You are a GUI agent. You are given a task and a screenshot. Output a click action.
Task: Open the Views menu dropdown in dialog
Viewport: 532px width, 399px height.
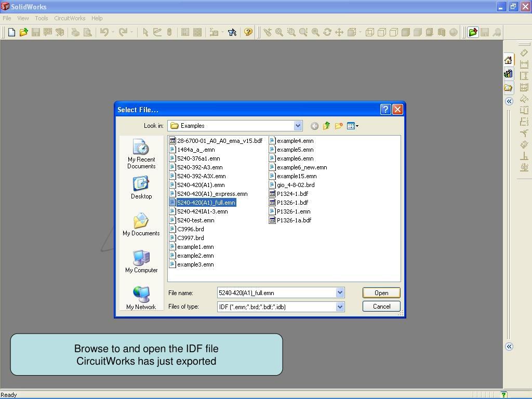coord(353,126)
